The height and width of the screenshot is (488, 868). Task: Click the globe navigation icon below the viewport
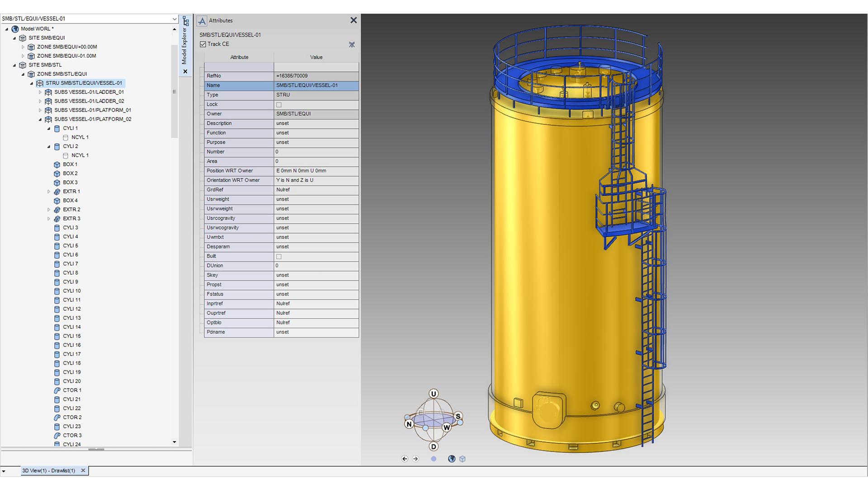451,459
